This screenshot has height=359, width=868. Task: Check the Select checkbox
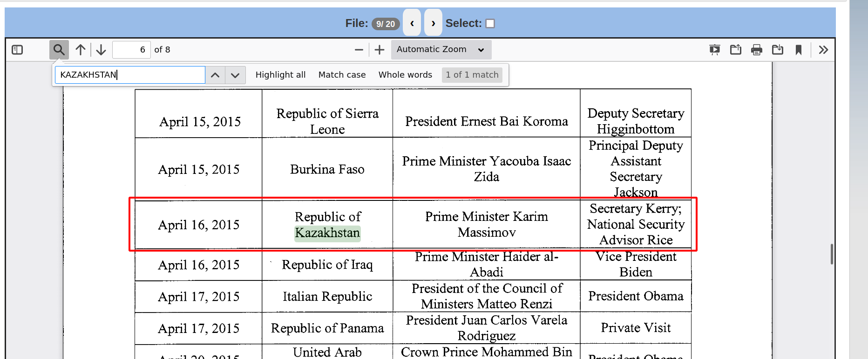click(x=490, y=23)
